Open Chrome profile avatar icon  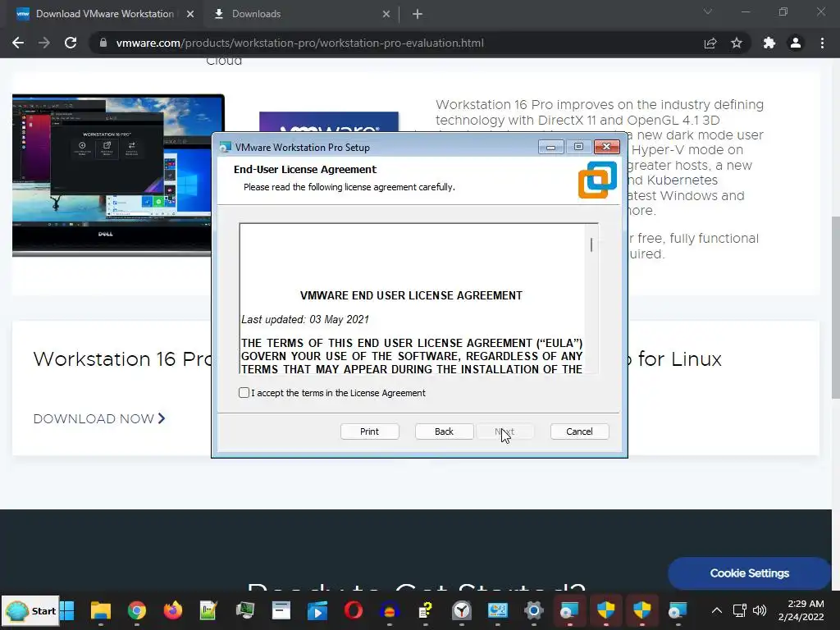[796, 43]
